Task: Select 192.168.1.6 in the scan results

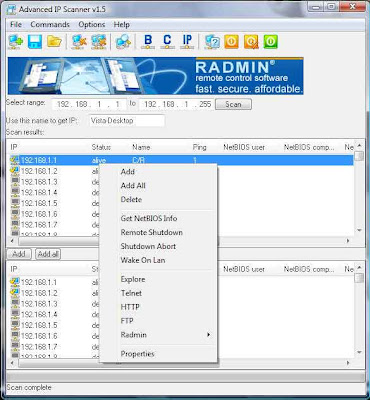Action: (39, 214)
